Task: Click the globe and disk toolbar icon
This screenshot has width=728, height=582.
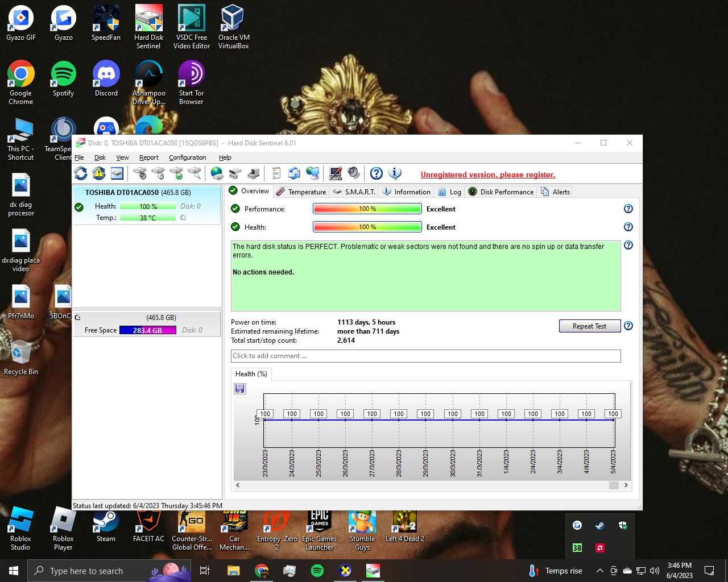Action: tap(217, 173)
